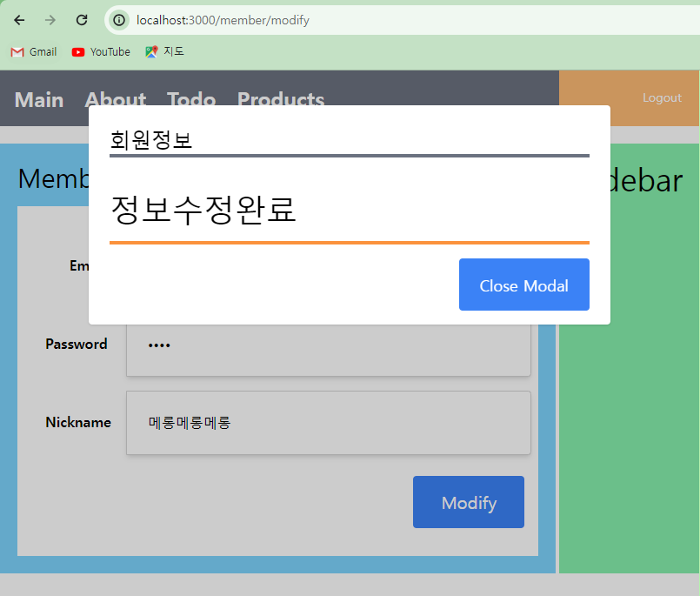Click the 정보수정완료 message text

[203, 210]
